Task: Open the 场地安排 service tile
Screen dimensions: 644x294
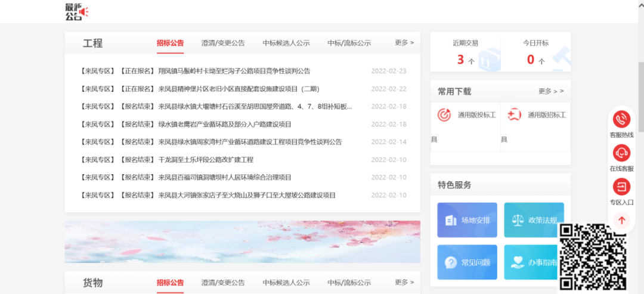Action: (x=467, y=220)
